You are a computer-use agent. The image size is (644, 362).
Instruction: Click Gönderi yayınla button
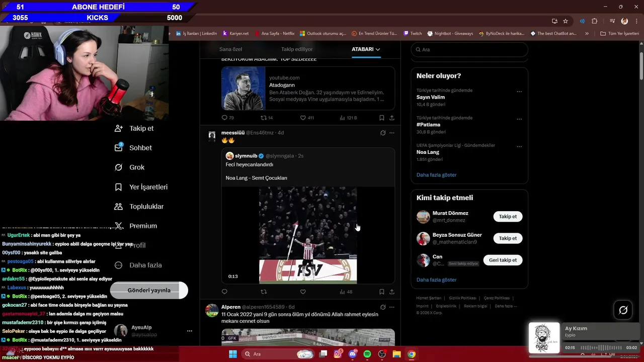pyautogui.click(x=149, y=290)
